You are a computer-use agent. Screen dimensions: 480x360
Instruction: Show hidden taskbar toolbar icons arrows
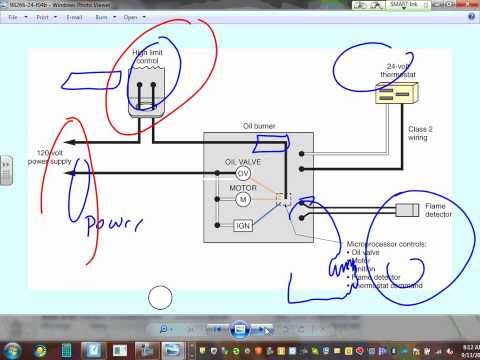(x=192, y=351)
